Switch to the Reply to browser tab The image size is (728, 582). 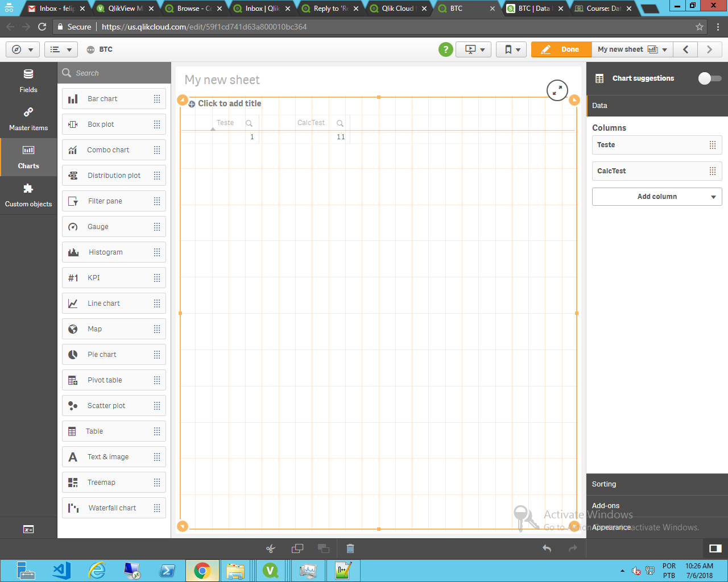[x=330, y=9]
